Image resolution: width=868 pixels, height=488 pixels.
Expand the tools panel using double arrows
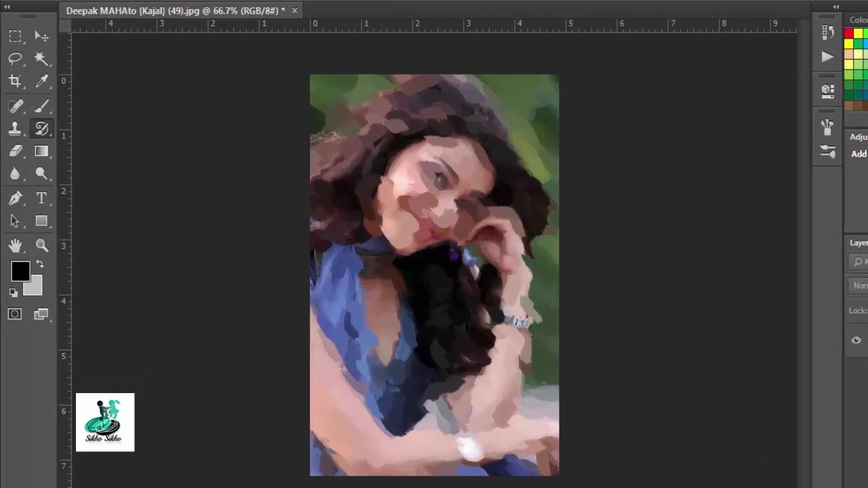pyautogui.click(x=7, y=6)
